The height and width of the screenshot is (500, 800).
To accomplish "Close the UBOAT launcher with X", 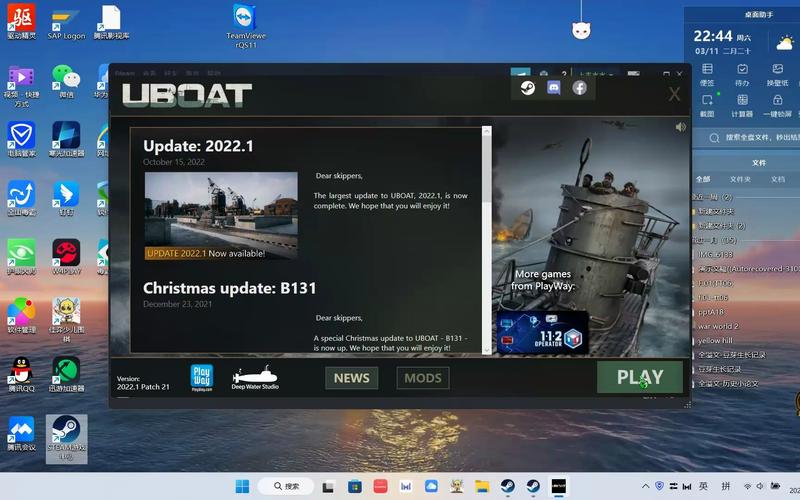I will click(675, 94).
